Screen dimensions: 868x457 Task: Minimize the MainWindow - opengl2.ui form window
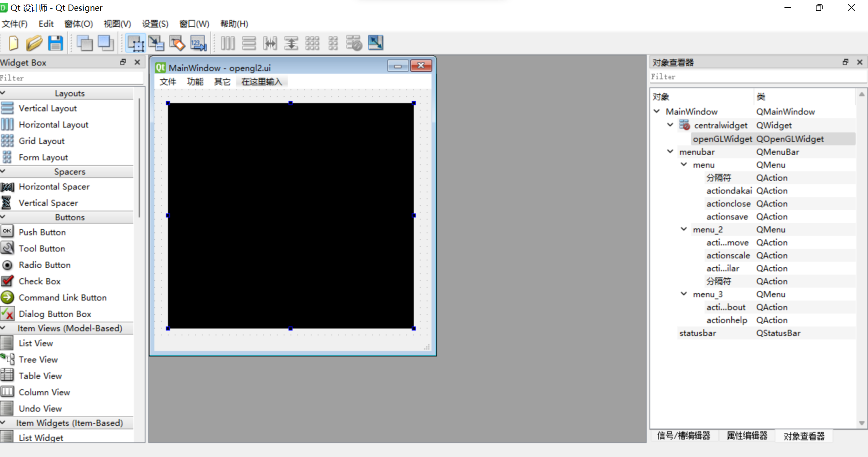click(x=398, y=66)
